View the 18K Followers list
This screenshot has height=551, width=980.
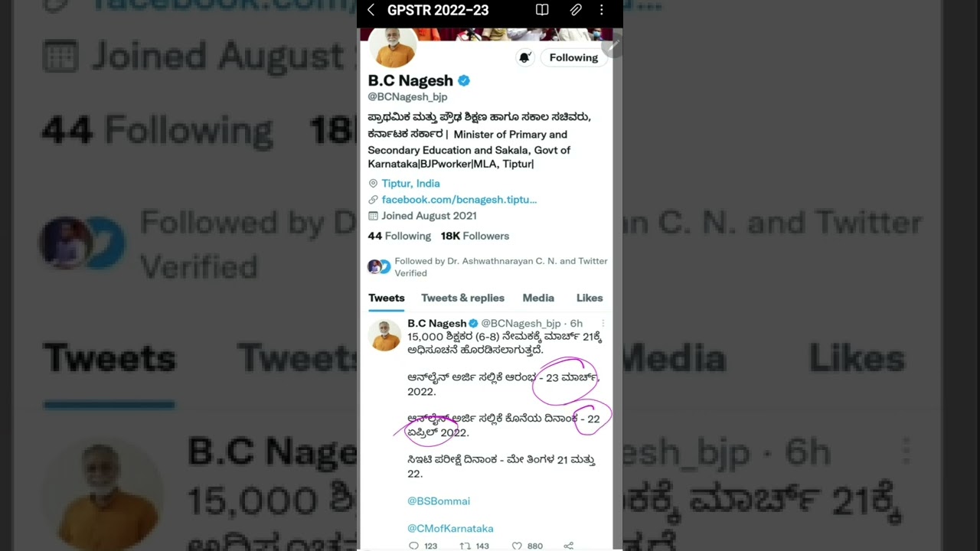[x=475, y=236]
